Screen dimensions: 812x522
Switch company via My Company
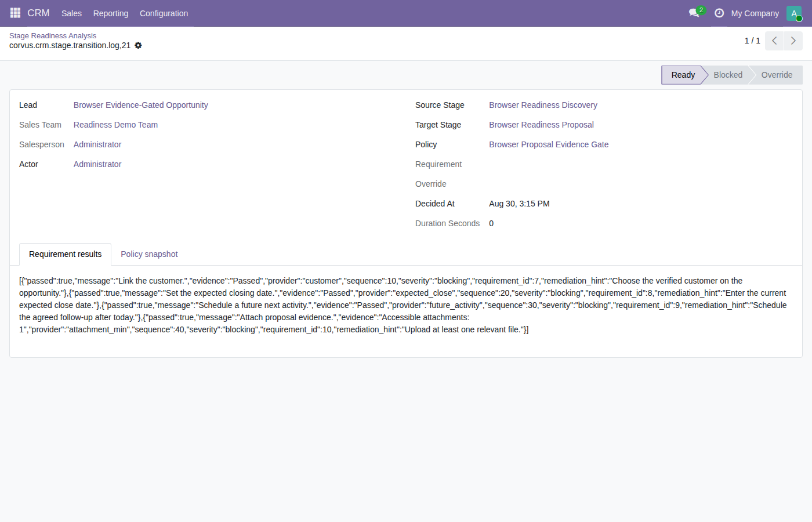click(x=755, y=13)
